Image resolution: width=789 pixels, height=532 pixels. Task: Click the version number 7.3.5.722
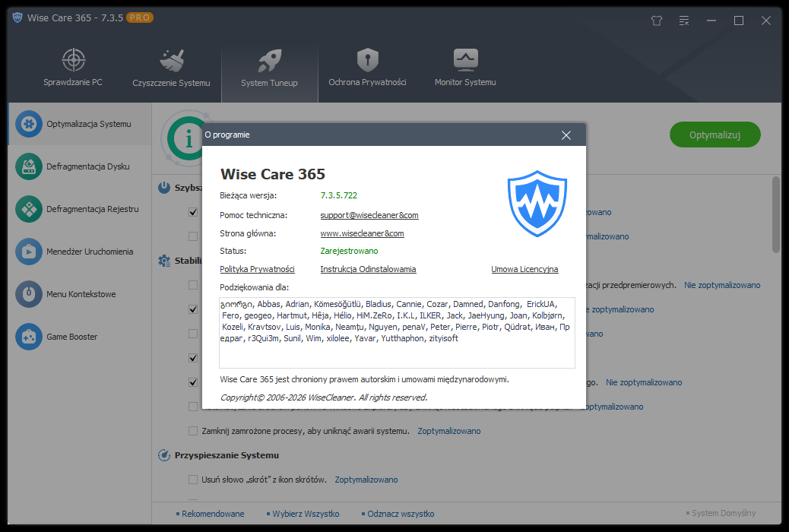339,195
